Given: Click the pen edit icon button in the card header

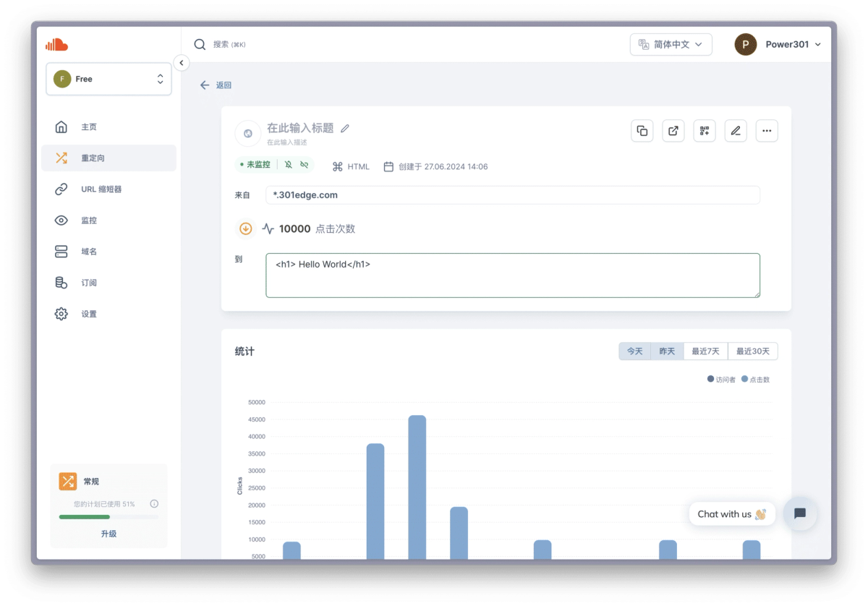Looking at the screenshot, I should (736, 131).
